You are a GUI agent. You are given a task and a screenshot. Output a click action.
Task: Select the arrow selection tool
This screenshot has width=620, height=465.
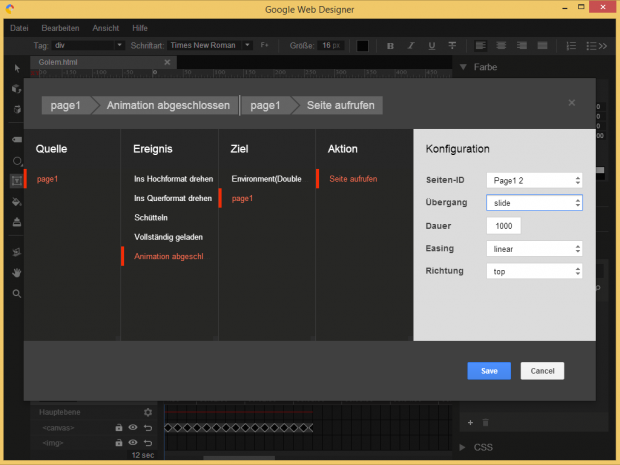point(17,67)
